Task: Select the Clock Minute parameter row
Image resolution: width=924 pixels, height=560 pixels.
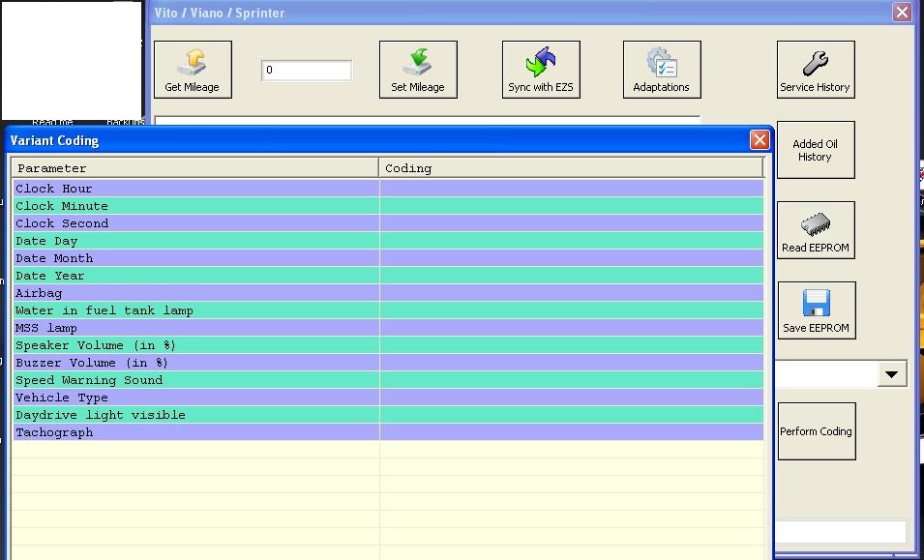Action: pos(388,206)
